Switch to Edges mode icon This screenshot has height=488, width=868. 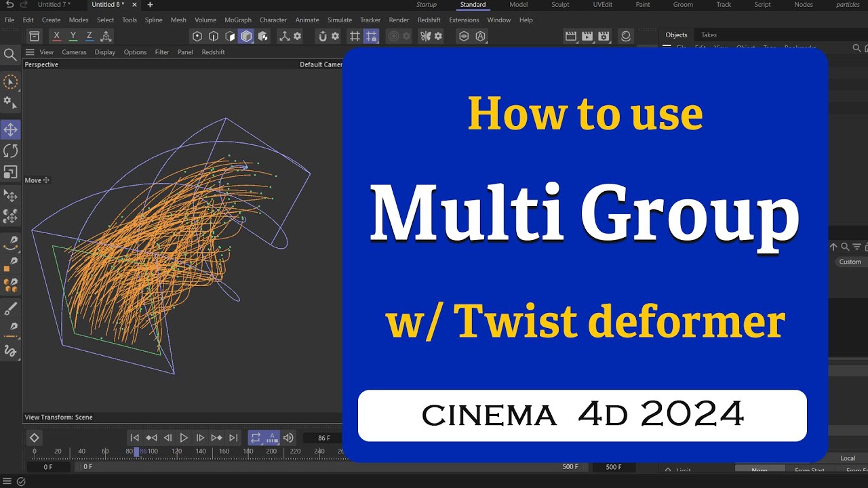tap(214, 36)
